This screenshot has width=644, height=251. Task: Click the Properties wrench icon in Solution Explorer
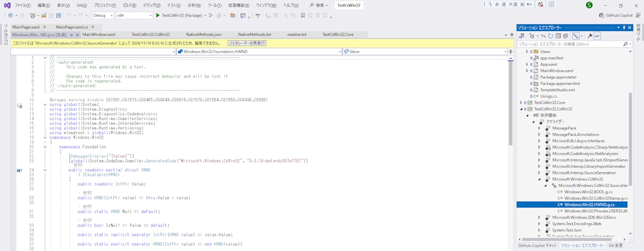(x=590, y=35)
